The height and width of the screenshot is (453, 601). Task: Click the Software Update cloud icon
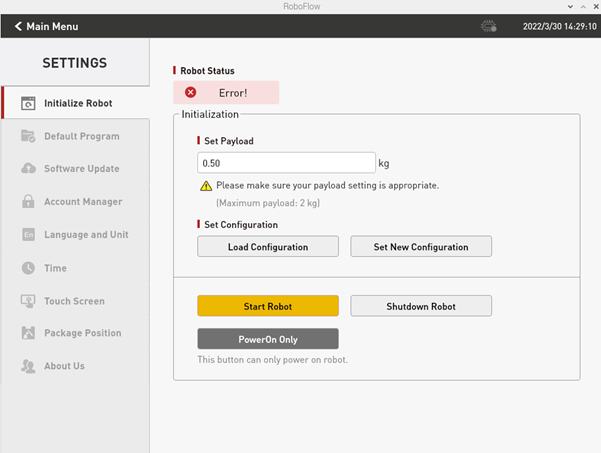point(28,168)
